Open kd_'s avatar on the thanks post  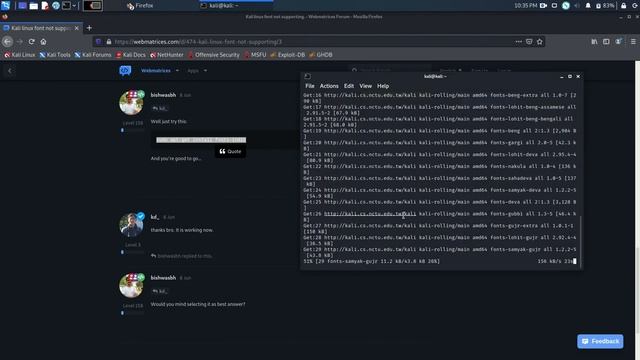click(x=131, y=225)
